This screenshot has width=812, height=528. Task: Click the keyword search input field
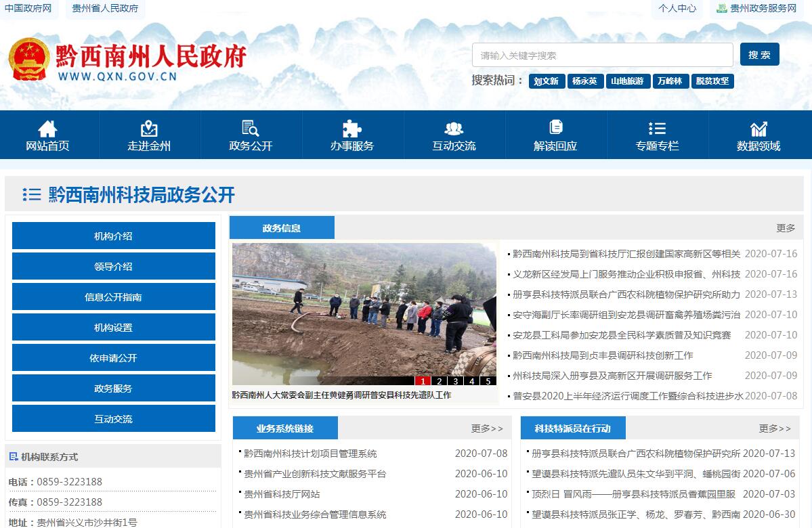pos(602,56)
